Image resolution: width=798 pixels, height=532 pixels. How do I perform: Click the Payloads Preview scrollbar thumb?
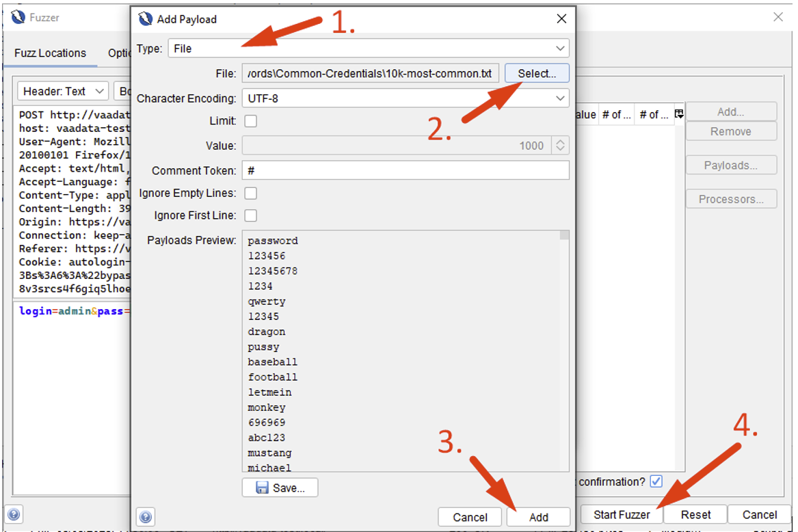(564, 235)
